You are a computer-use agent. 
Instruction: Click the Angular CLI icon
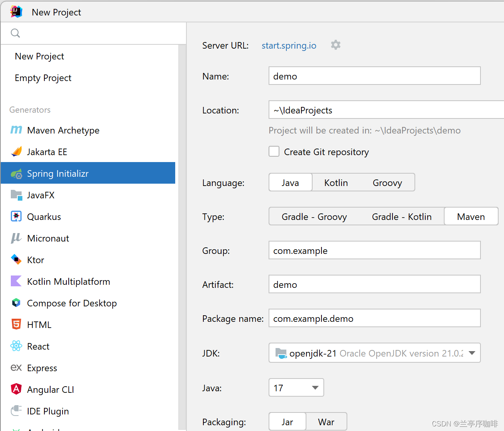click(x=16, y=389)
